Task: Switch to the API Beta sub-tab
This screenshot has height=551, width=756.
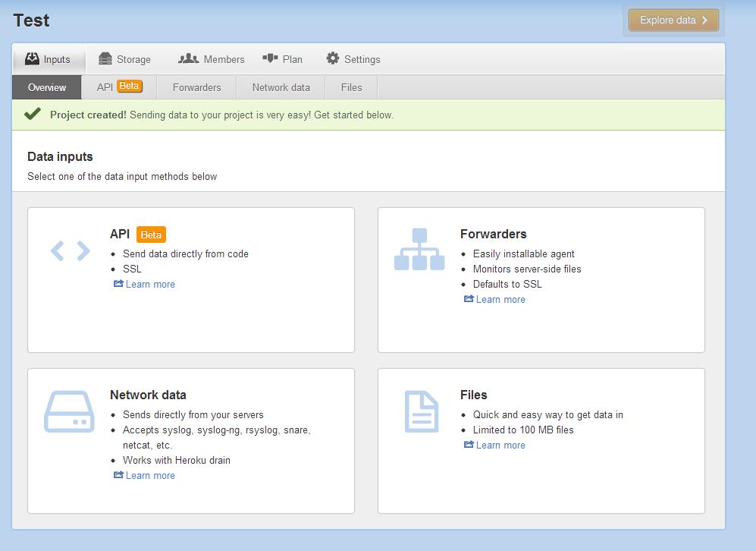Action: (119, 87)
